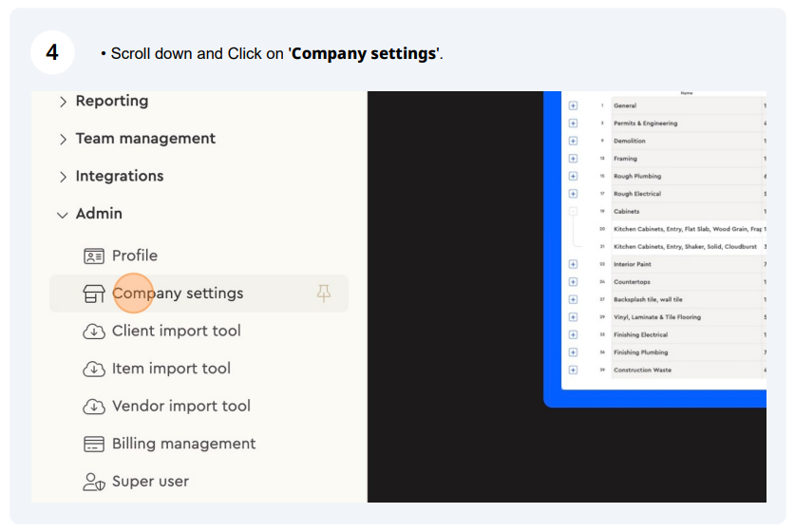795x532 pixels.
Task: Click the cloud icon beside Client import tool
Action: (94, 332)
